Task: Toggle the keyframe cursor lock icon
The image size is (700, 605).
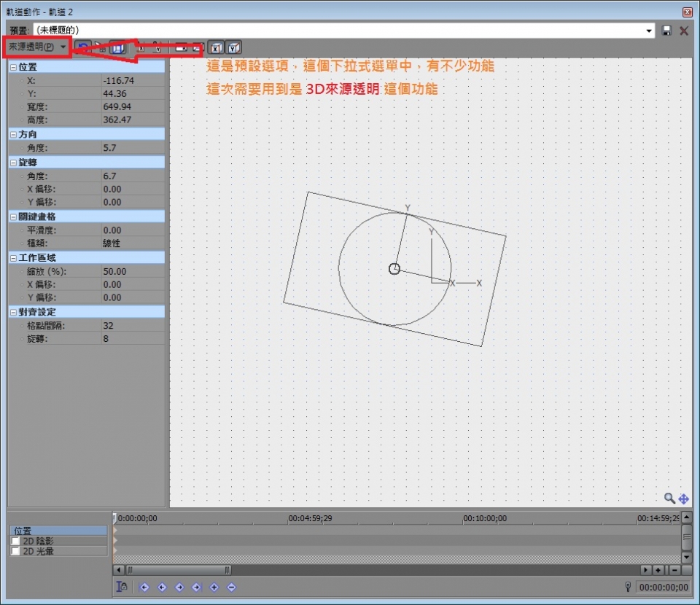Action: (122, 587)
